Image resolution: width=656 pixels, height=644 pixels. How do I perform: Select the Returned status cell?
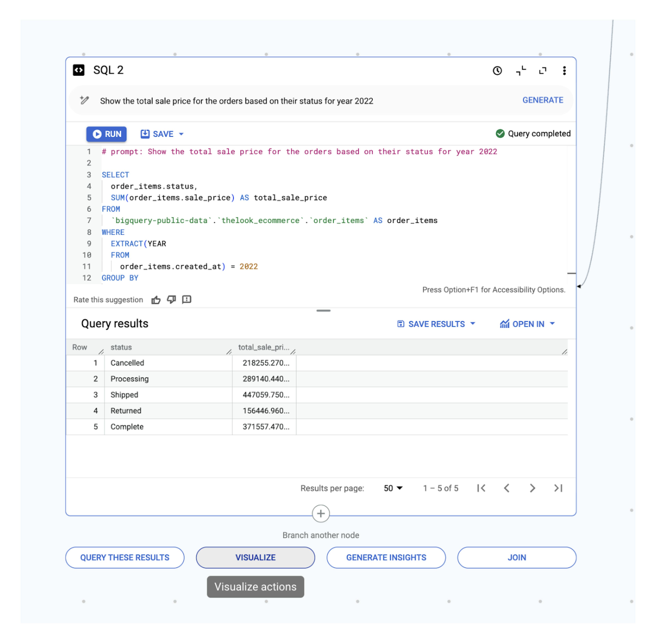(168, 411)
